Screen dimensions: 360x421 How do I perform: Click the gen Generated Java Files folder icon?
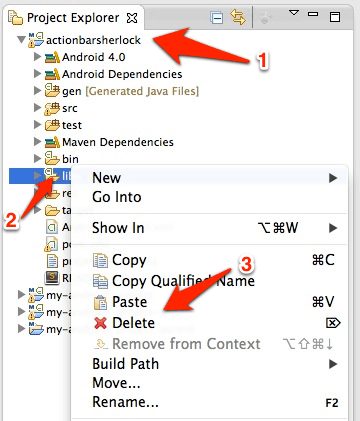coord(52,90)
